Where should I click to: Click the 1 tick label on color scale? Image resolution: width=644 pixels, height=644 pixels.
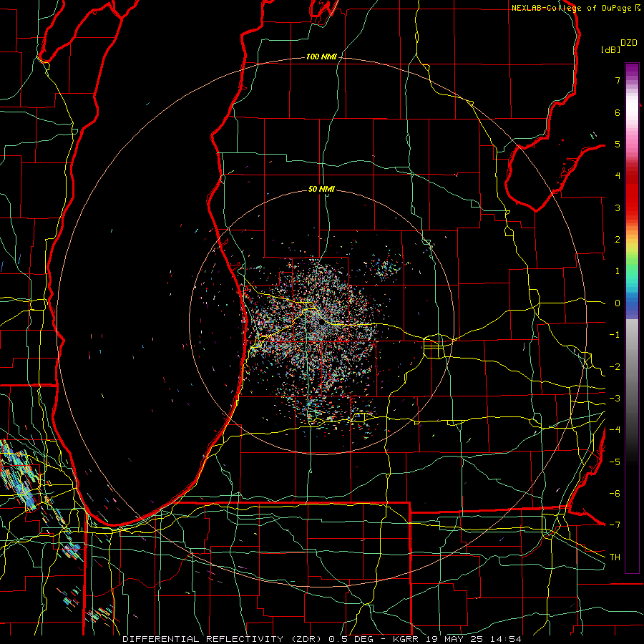click(618, 271)
